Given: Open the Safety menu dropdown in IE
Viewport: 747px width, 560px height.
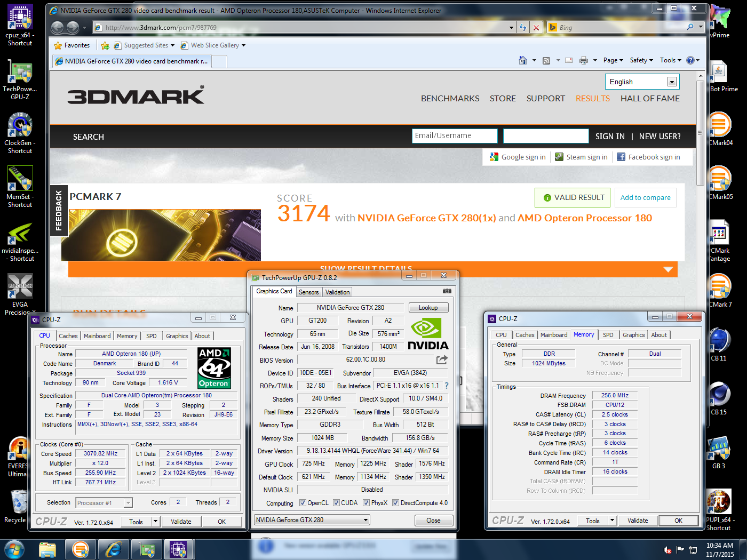Looking at the screenshot, I should pyautogui.click(x=641, y=60).
